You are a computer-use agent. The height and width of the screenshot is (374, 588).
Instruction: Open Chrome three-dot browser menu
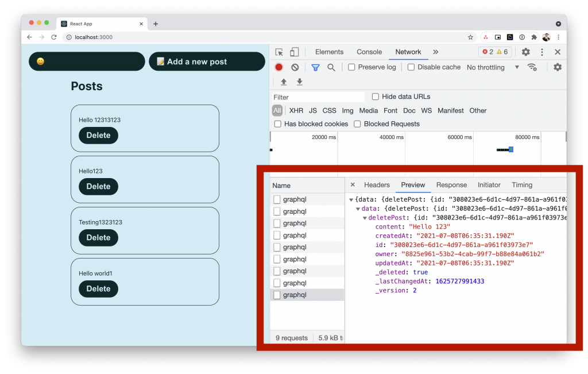click(x=558, y=37)
